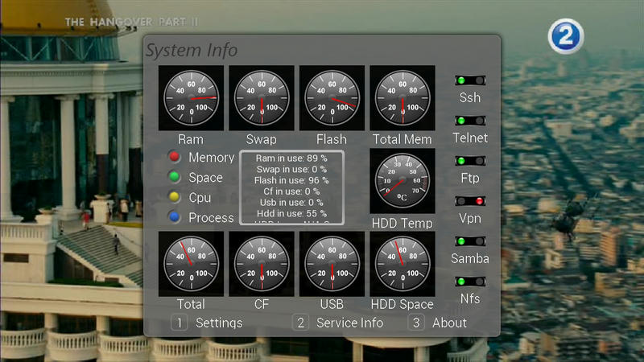Image resolution: width=644 pixels, height=362 pixels.
Task: Click the Space label
Action: click(x=205, y=178)
